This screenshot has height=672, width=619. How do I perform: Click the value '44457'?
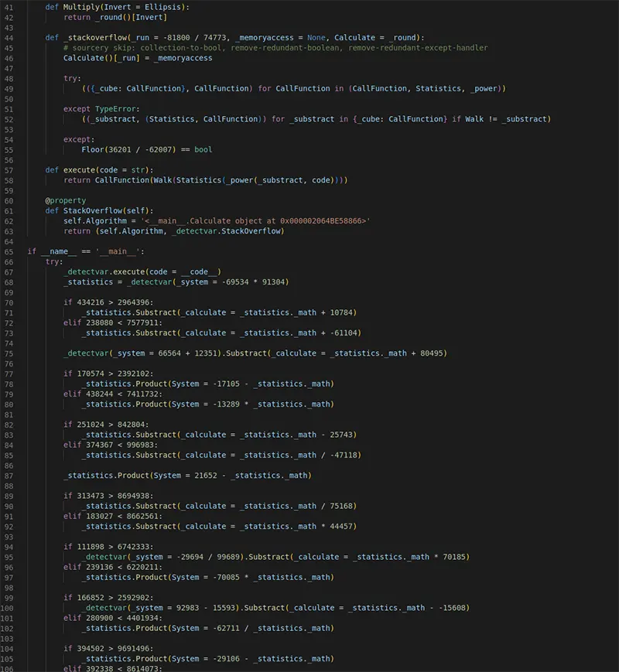pyautogui.click(x=341, y=527)
